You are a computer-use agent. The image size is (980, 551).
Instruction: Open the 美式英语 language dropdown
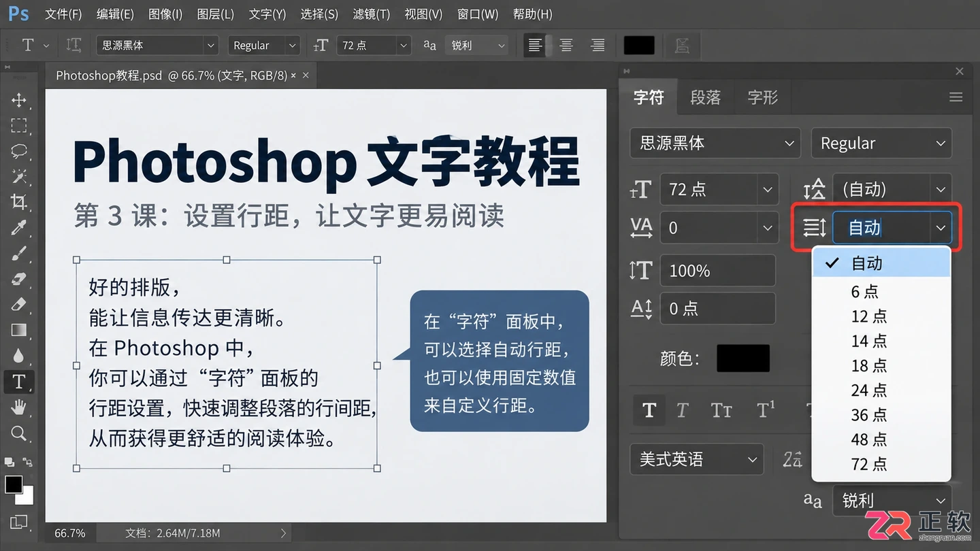[x=696, y=459]
